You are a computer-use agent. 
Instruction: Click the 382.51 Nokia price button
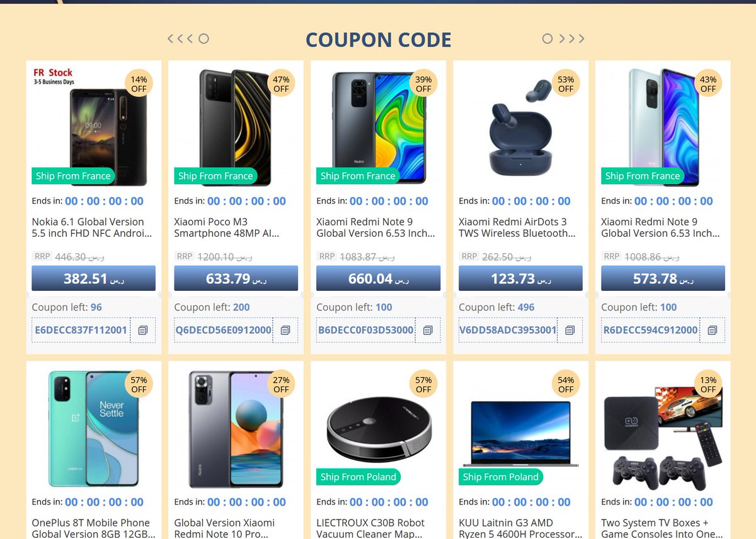click(93, 278)
